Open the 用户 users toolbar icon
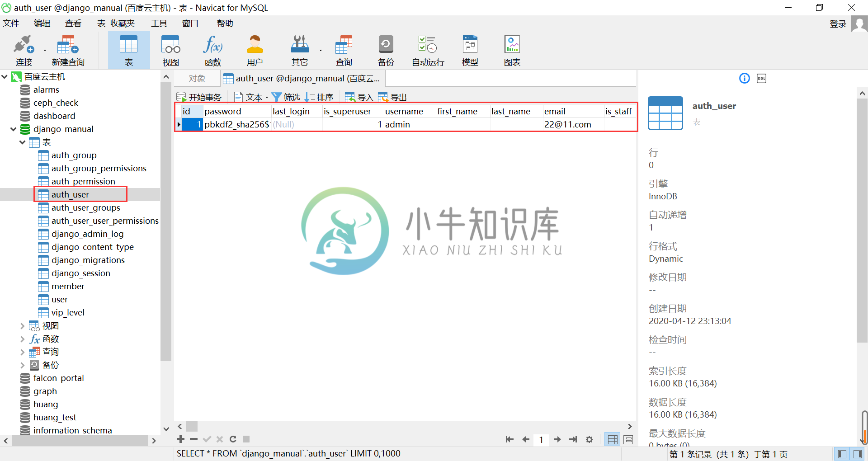 tap(255, 50)
